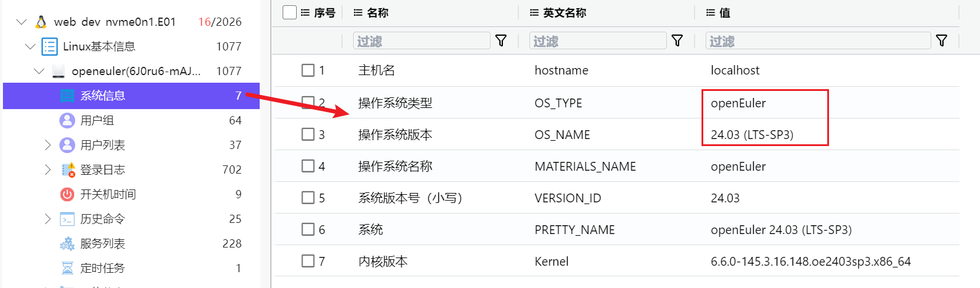Check the box for row 4 操作系统名称
The height and width of the screenshot is (288, 980).
pos(308,166)
